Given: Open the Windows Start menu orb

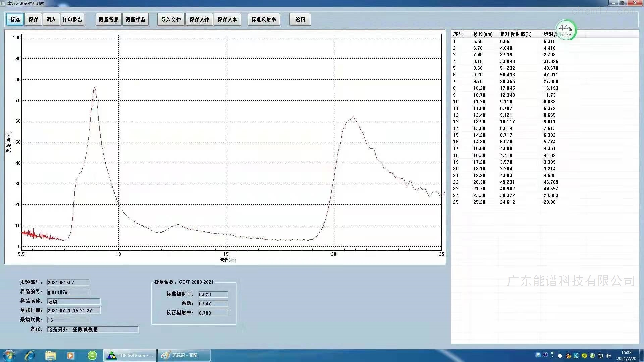Looking at the screenshot, I should pos(9,355).
